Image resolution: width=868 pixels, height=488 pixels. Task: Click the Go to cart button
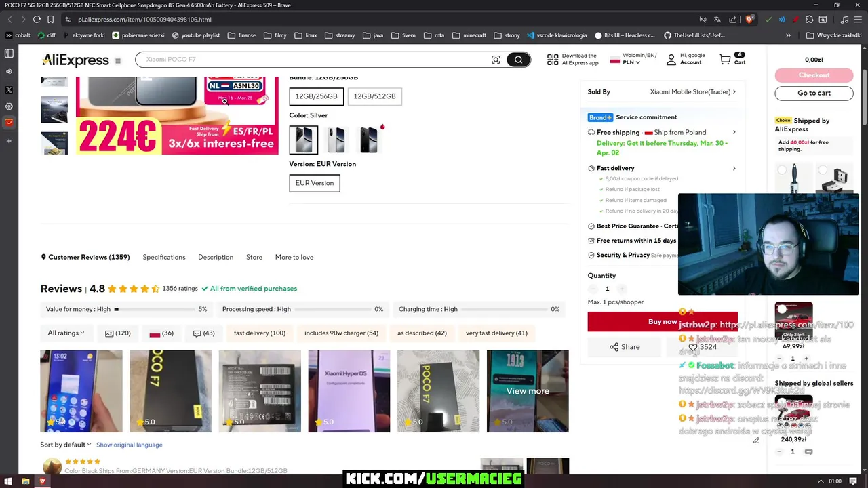click(x=814, y=93)
